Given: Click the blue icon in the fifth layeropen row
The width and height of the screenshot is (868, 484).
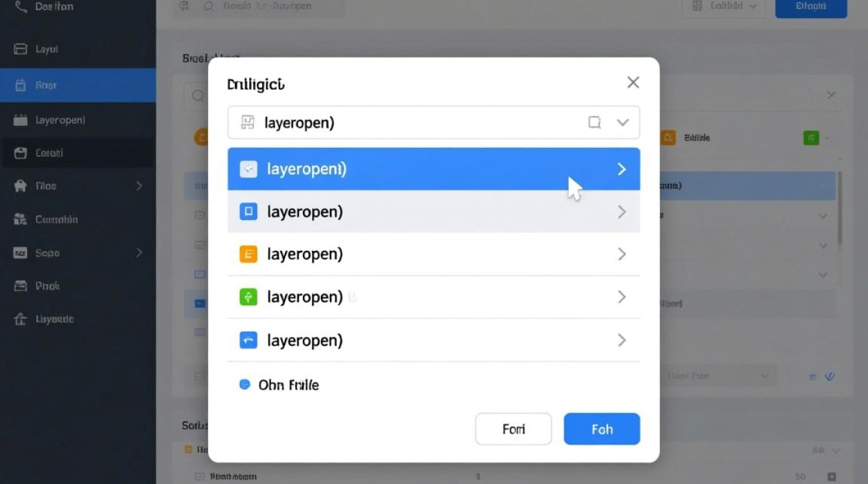Looking at the screenshot, I should click(x=249, y=340).
